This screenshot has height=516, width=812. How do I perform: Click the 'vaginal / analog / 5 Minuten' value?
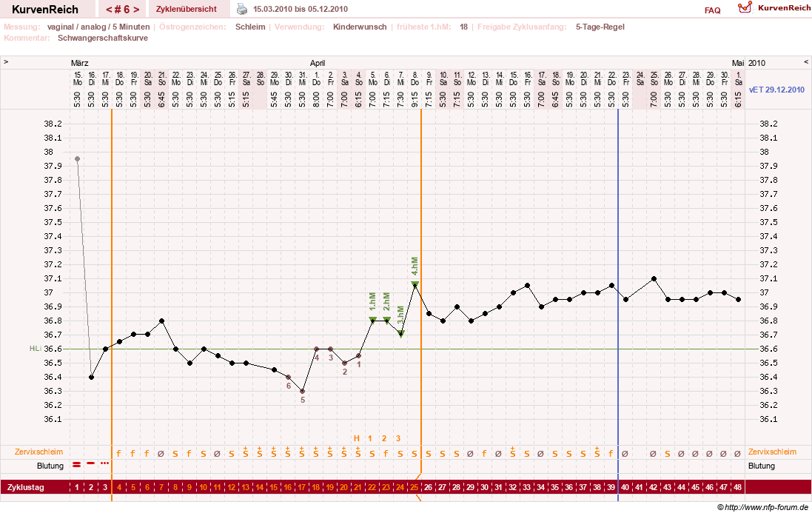[x=98, y=27]
